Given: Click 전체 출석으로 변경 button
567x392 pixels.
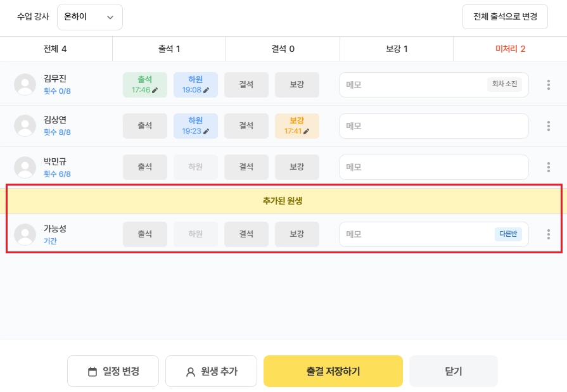Looking at the screenshot, I should click(505, 17).
